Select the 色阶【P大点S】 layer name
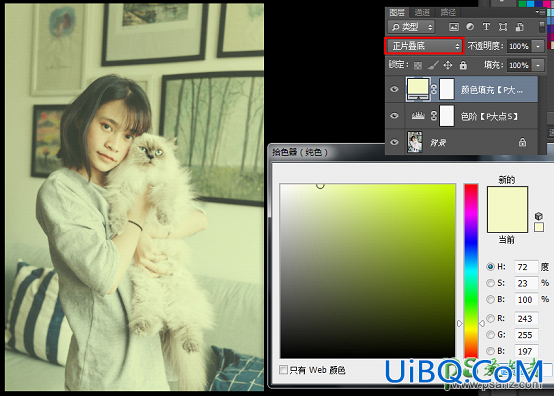The width and height of the screenshot is (554, 396). [489, 116]
